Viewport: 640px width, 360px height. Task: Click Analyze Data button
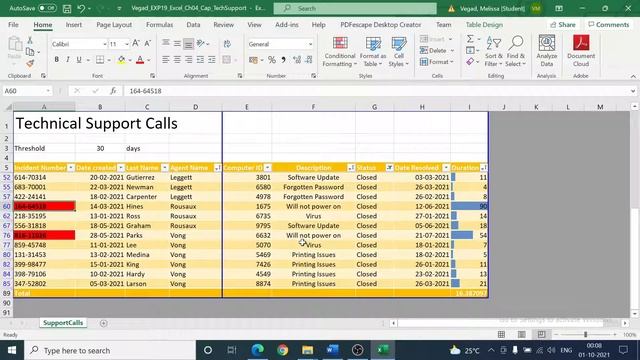[x=547, y=51]
